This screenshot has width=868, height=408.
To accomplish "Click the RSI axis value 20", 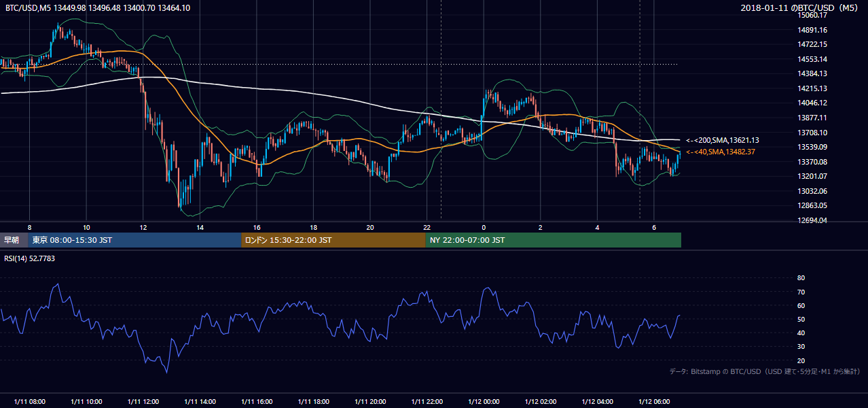I will click(801, 360).
